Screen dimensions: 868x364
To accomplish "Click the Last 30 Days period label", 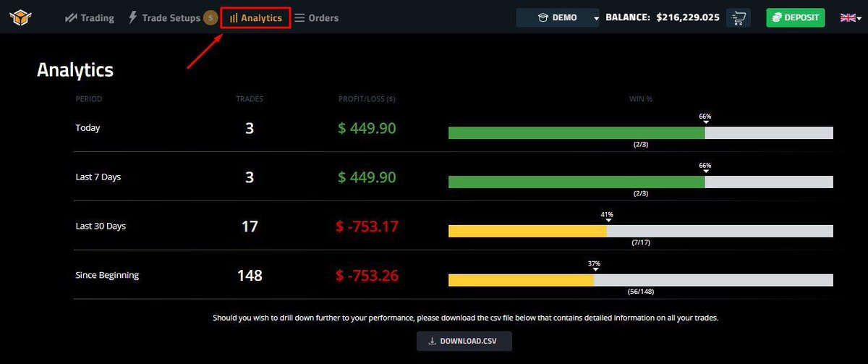I will coord(101,227).
